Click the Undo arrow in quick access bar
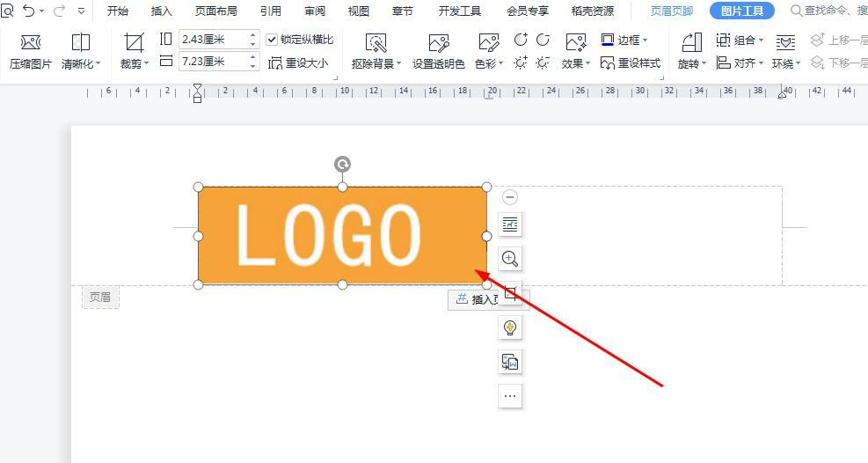 click(29, 11)
